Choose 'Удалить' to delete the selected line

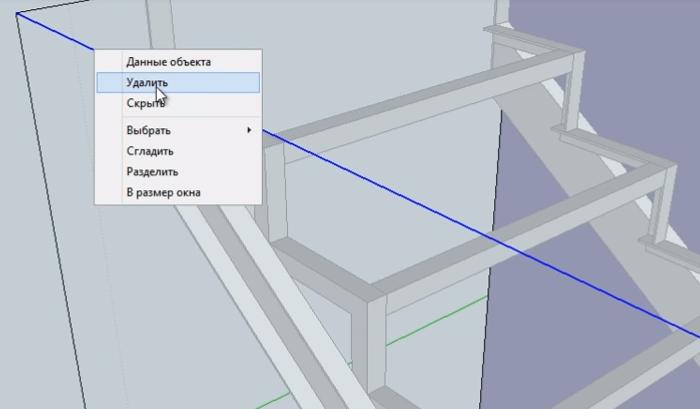(147, 82)
